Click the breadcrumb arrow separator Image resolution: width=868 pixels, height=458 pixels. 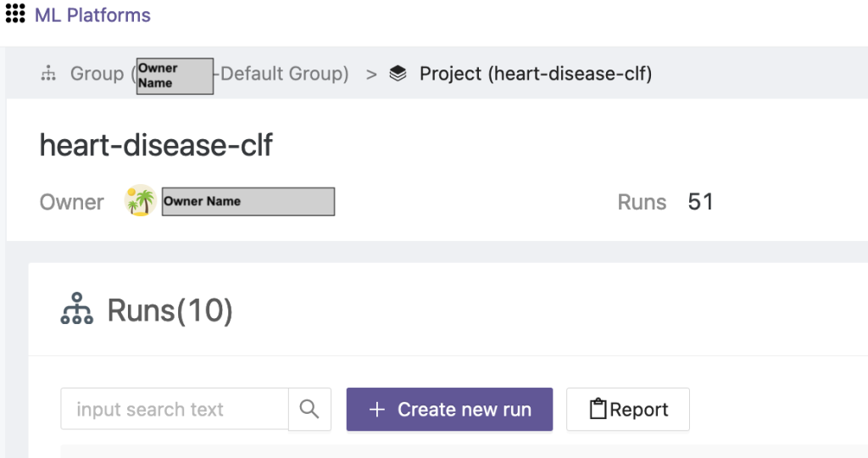(x=371, y=75)
